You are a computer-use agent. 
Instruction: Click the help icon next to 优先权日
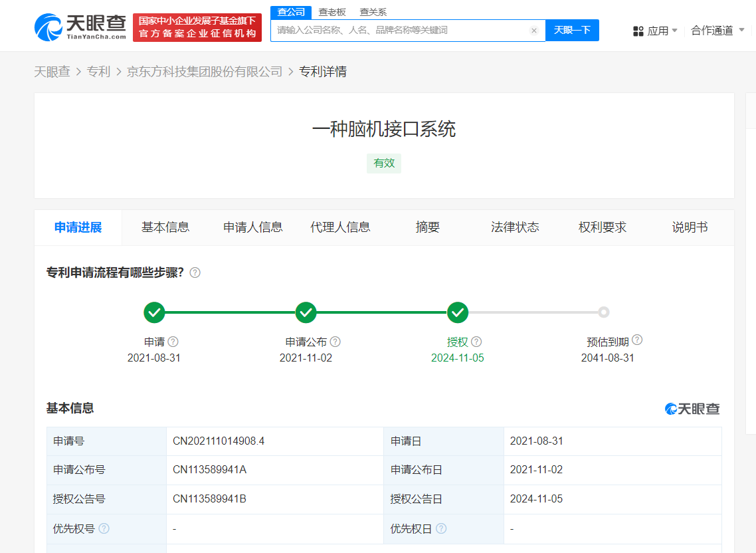tap(441, 529)
